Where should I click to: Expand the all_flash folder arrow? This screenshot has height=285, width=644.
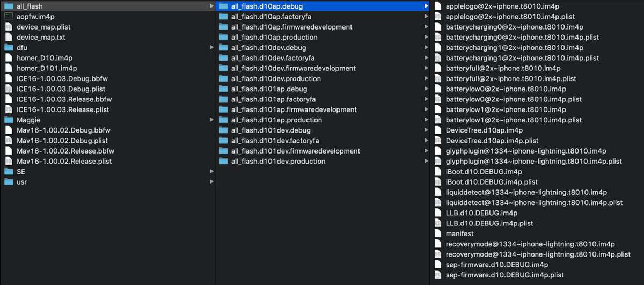(210, 6)
